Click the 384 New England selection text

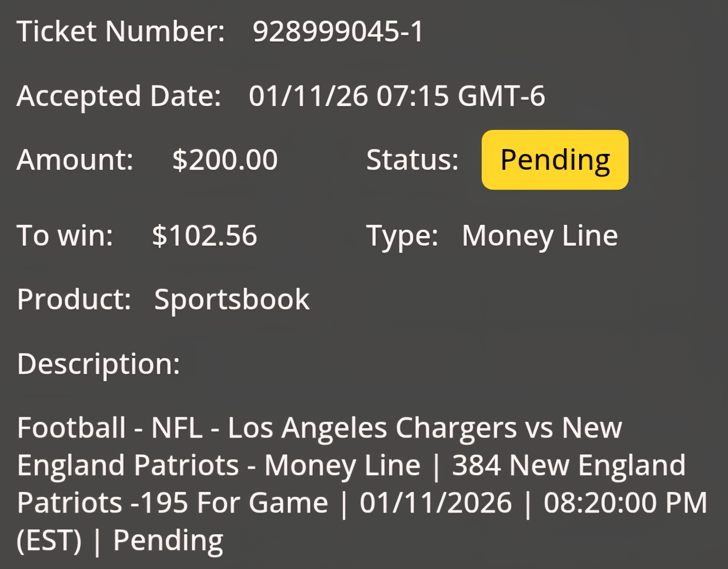click(x=569, y=466)
